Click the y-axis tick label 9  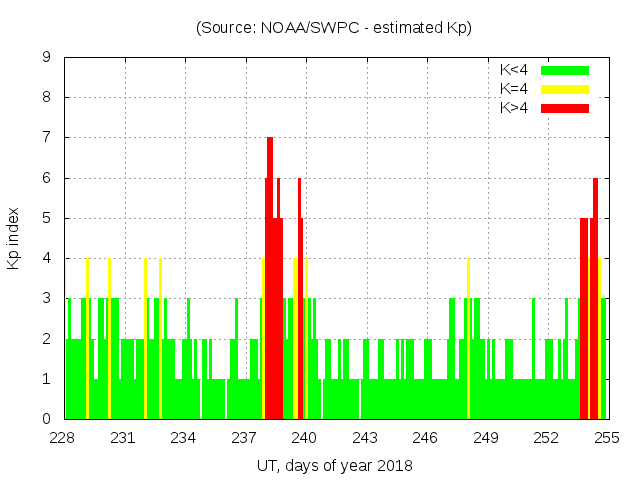tap(46, 57)
